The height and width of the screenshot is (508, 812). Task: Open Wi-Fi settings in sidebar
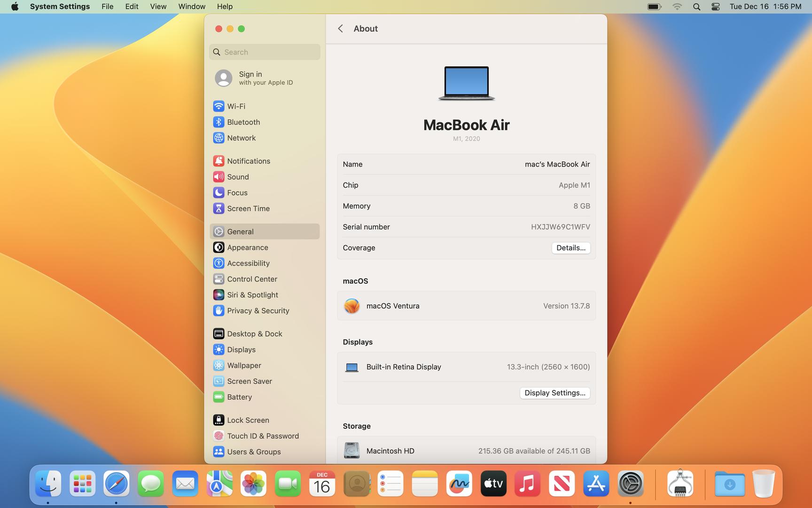coord(235,106)
